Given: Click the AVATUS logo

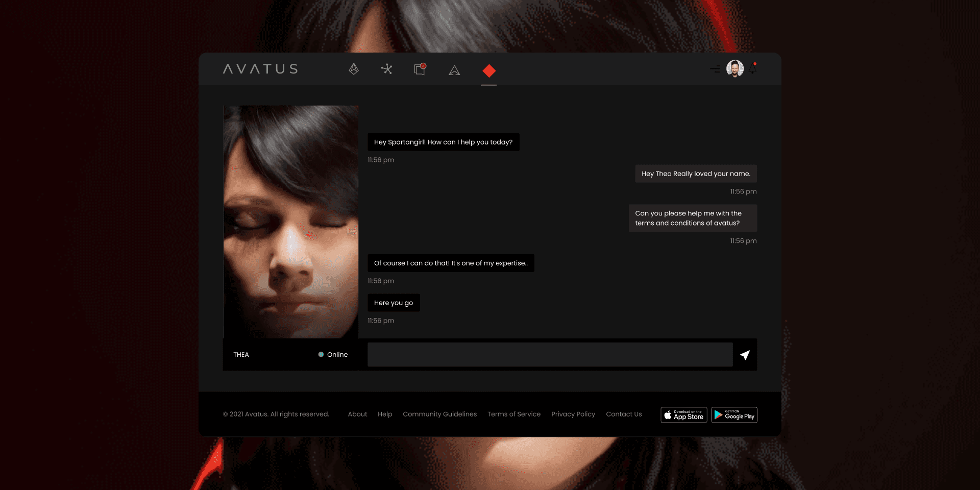Looking at the screenshot, I should pyautogui.click(x=260, y=69).
